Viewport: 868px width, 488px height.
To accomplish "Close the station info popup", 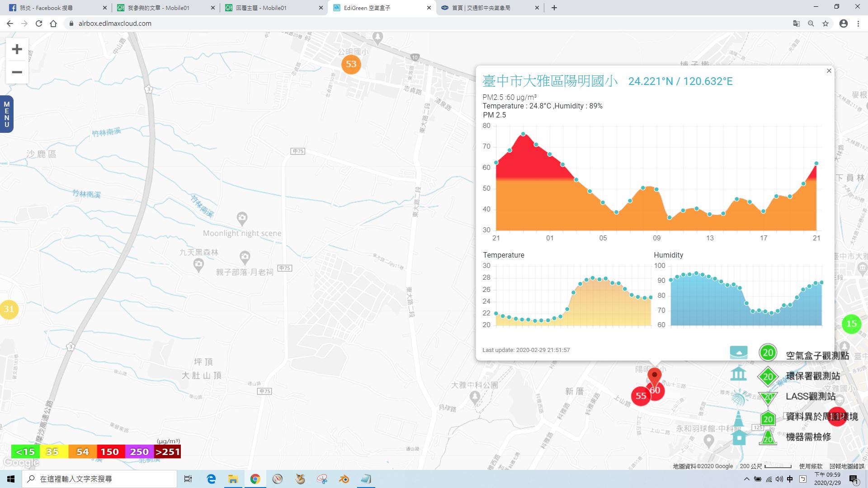I will click(829, 71).
